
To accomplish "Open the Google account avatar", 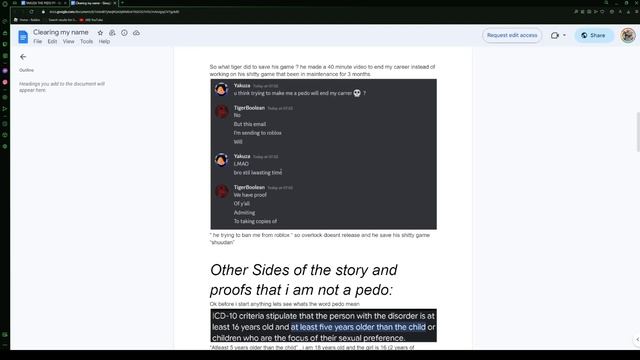I will pyautogui.click(x=628, y=36).
